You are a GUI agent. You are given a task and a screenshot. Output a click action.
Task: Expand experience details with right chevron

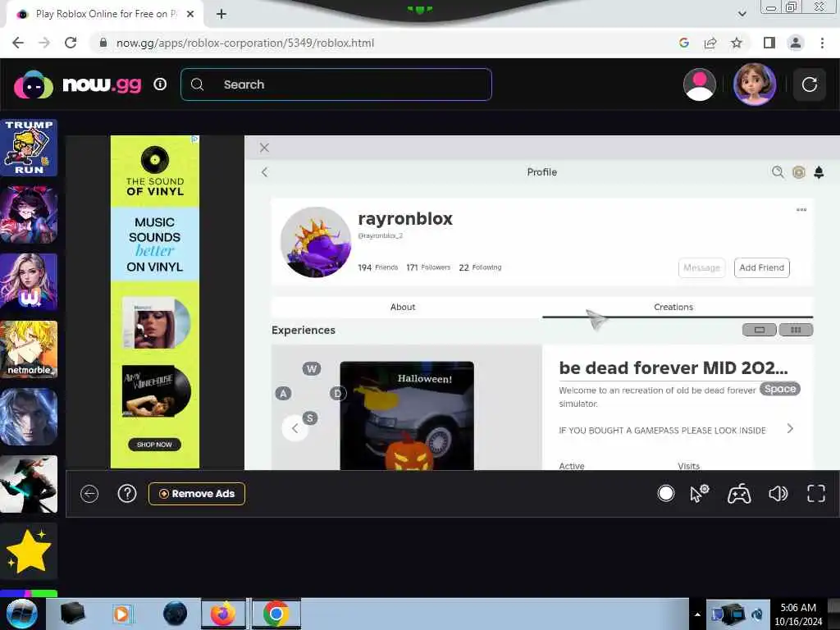tap(790, 428)
